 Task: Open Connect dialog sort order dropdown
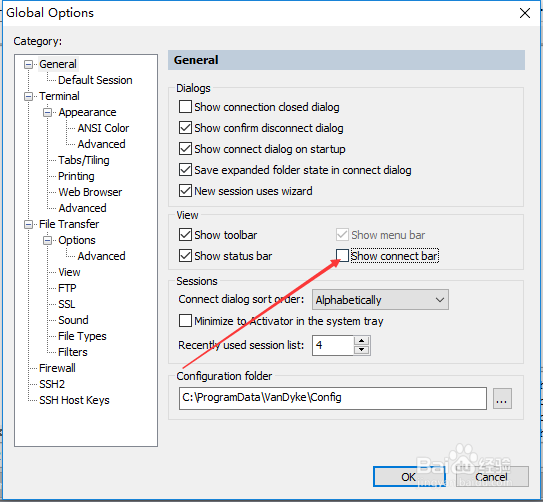(x=380, y=300)
